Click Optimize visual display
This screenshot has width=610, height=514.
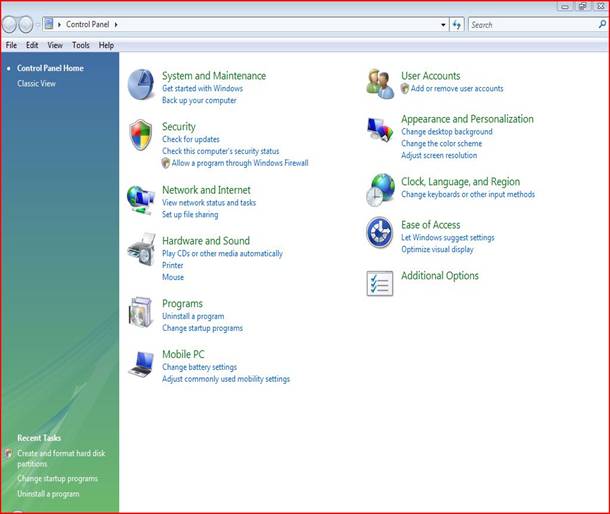pyautogui.click(x=437, y=249)
